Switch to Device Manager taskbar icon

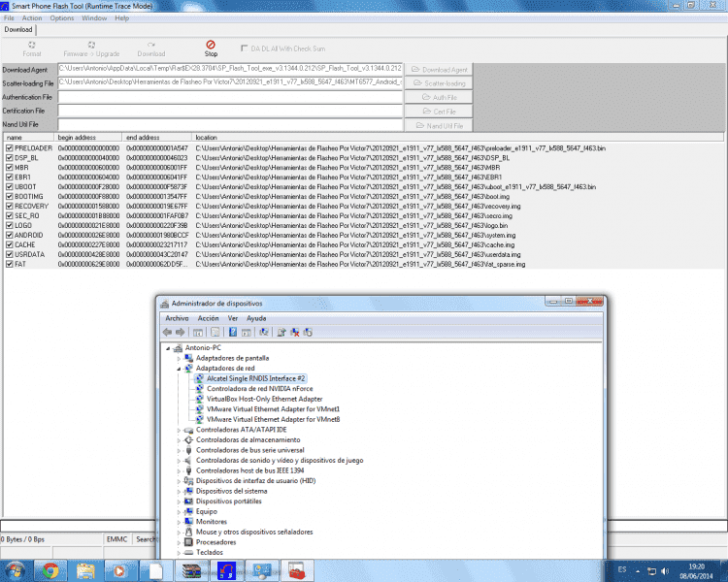click(261, 570)
